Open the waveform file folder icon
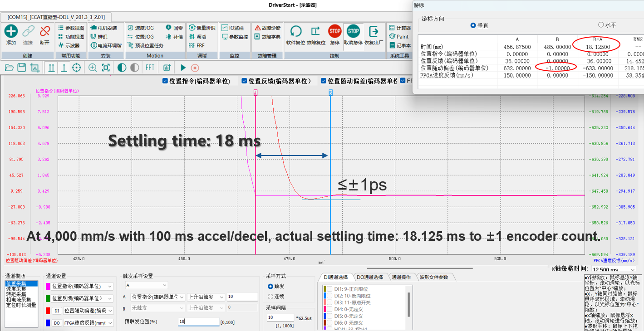Image resolution: width=644 pixels, height=331 pixels. pyautogui.click(x=9, y=68)
